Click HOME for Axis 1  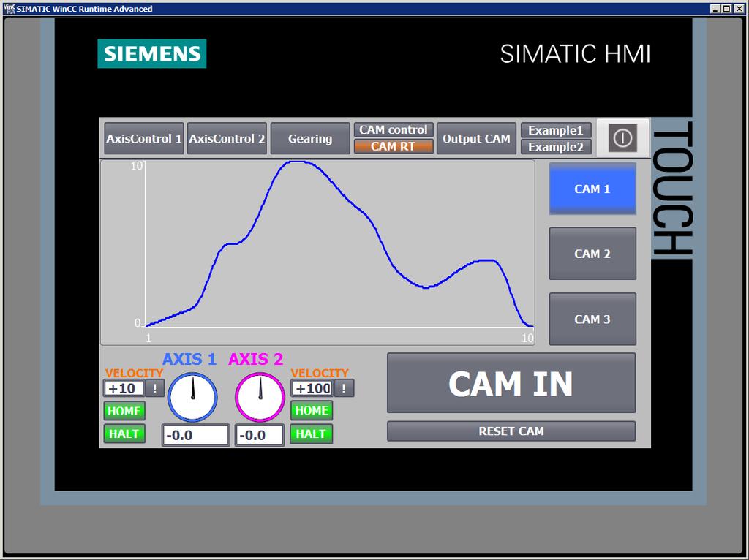pos(124,411)
